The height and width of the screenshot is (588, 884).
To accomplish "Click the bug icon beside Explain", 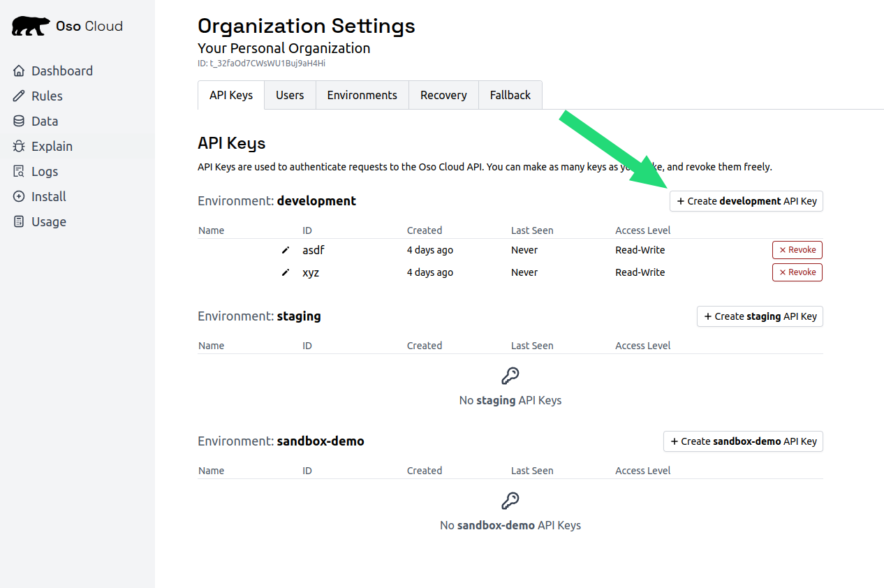I will 19,146.
